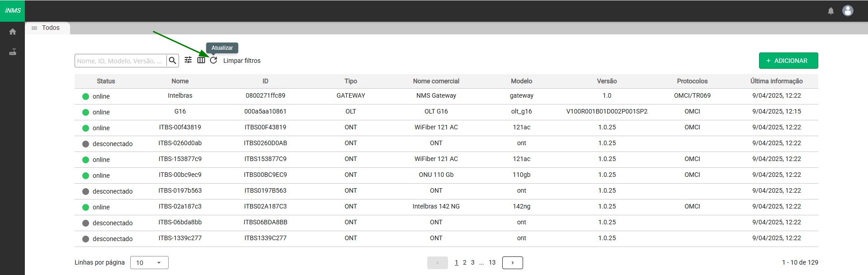Click the 9/04/2025, 12:15 timestamp
The image size is (868, 275).
point(777,112)
